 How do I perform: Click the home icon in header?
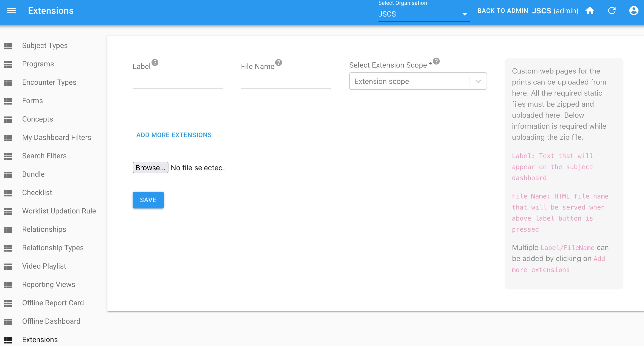(590, 11)
